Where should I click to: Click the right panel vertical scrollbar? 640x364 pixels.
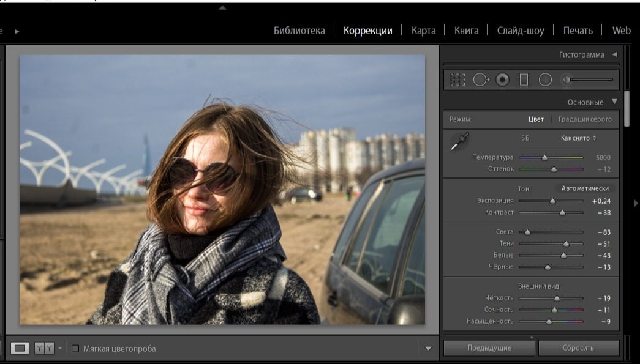point(627,109)
